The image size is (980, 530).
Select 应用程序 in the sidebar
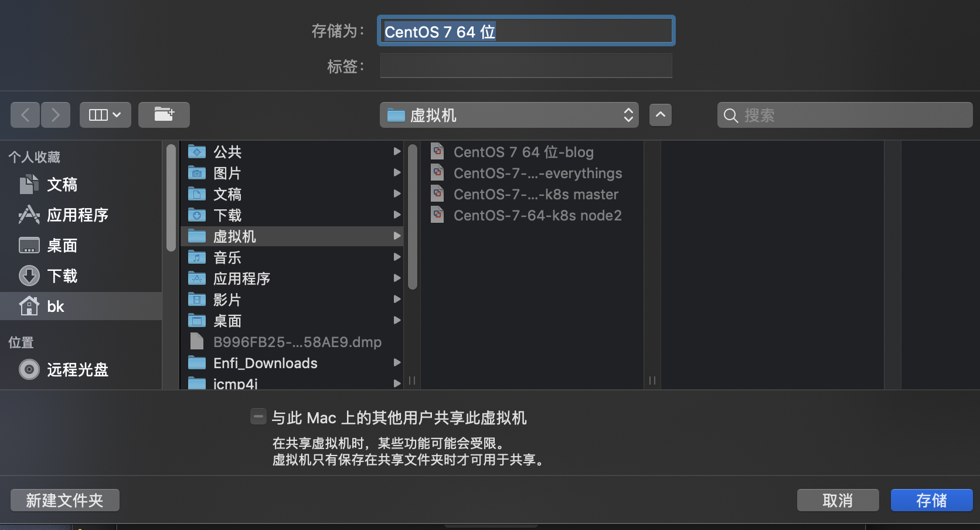[x=81, y=215]
